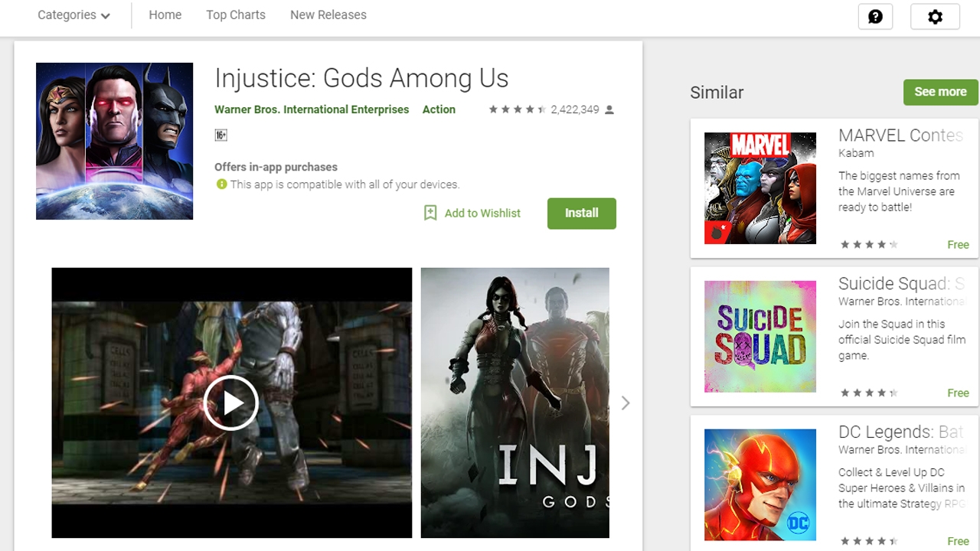Open the Action genre link

439,109
